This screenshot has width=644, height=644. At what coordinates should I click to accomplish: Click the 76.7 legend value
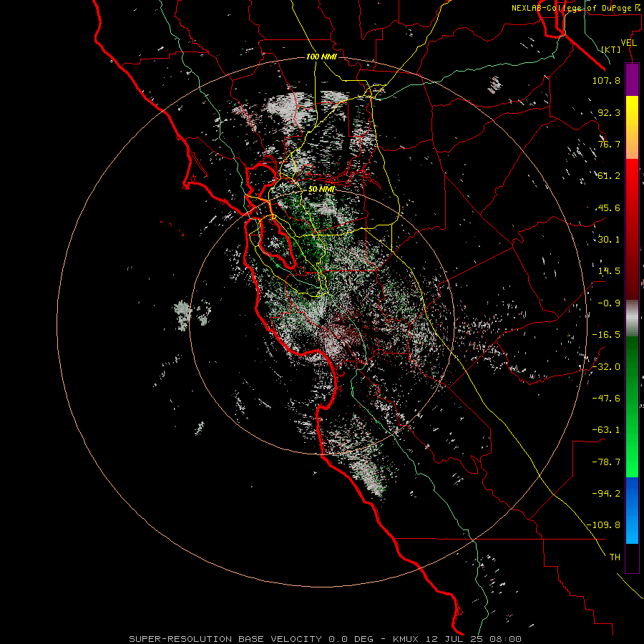click(x=609, y=144)
